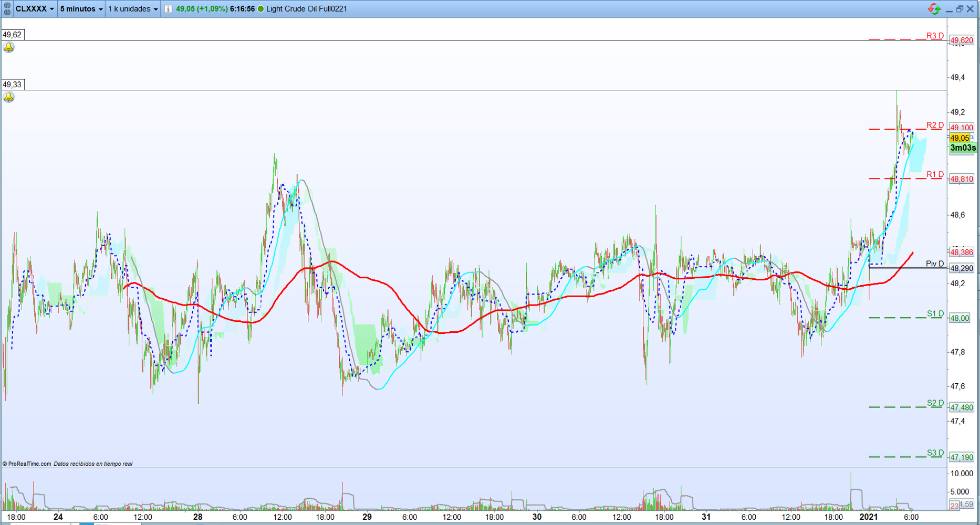Viewport: 980px width, 525px height.
Task: Click the S3 D support label
Action: pyautogui.click(x=935, y=453)
